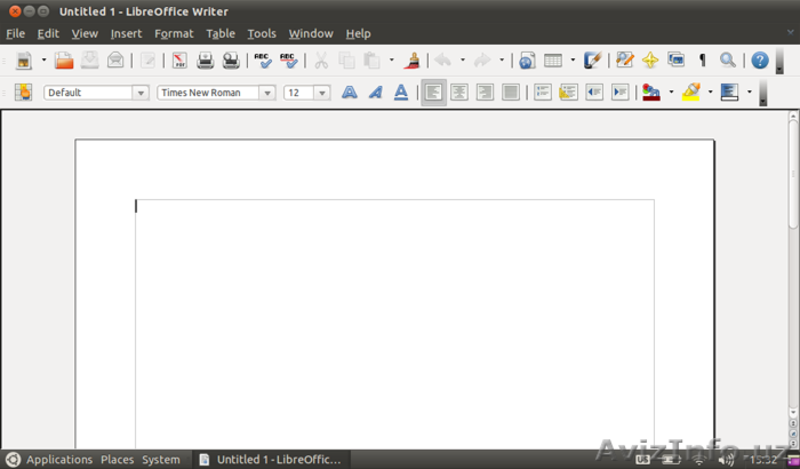Open the Navigator star icon
The image size is (800, 469).
[650, 61]
